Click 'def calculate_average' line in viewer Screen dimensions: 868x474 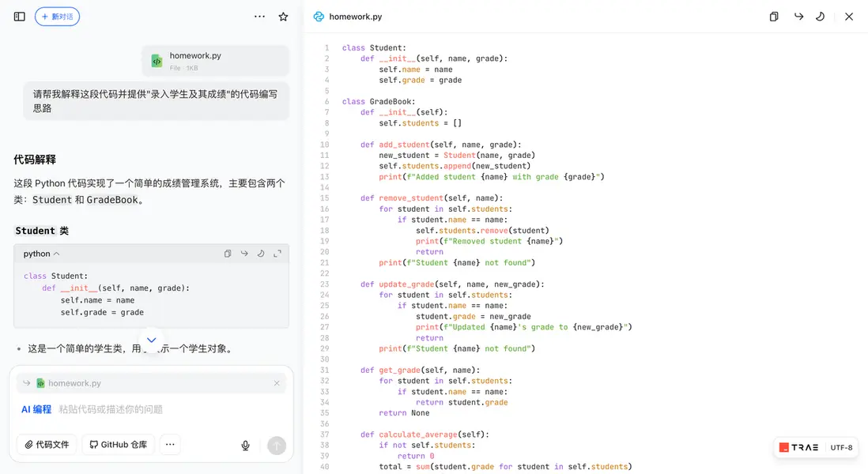425,434
